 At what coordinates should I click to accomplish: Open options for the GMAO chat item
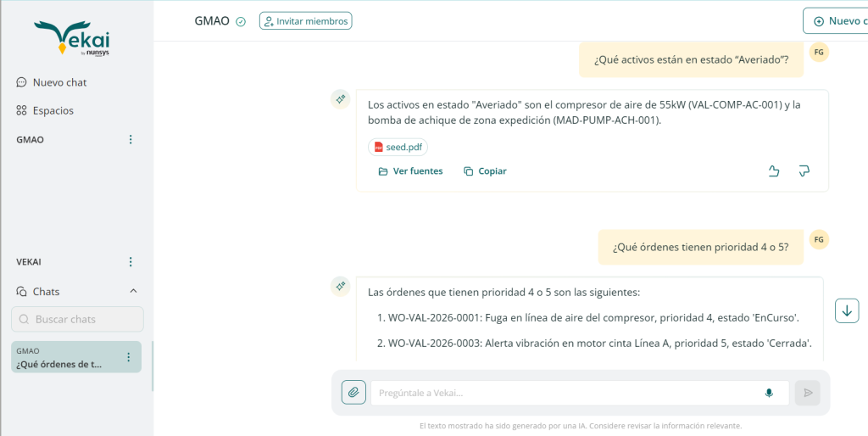[x=129, y=357]
